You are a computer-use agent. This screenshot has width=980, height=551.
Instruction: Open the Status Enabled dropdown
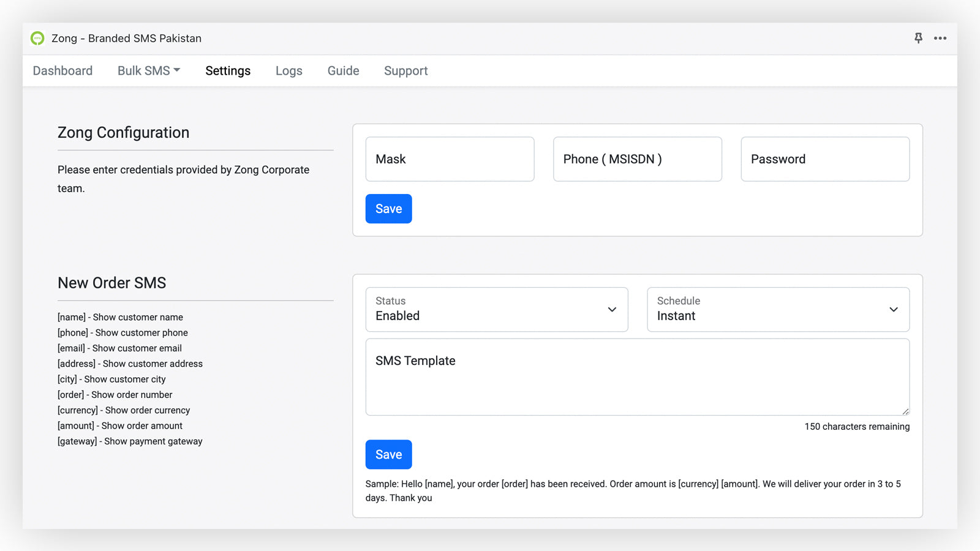pos(497,310)
